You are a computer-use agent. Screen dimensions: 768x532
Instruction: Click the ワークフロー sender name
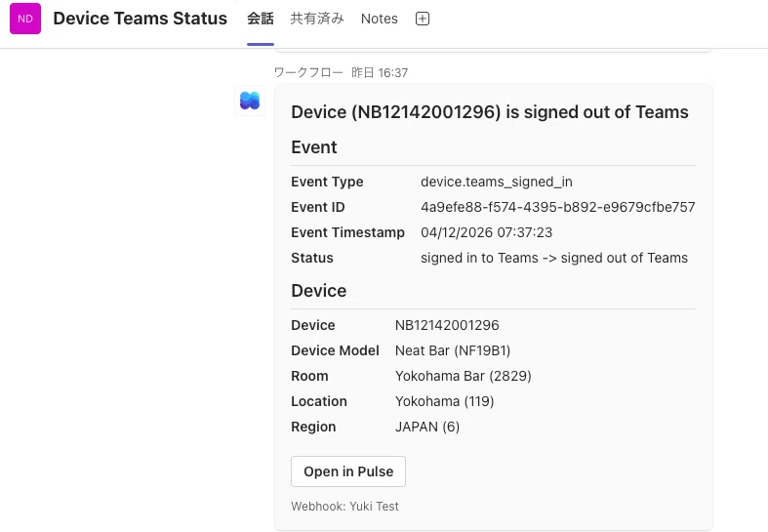click(308, 72)
